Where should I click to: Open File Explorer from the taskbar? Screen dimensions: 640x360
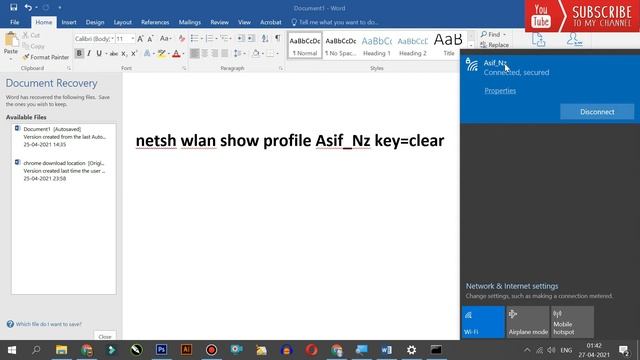(61, 350)
